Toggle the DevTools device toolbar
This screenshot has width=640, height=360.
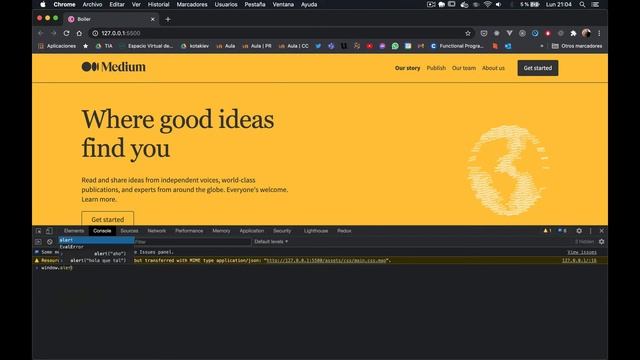pos(49,231)
